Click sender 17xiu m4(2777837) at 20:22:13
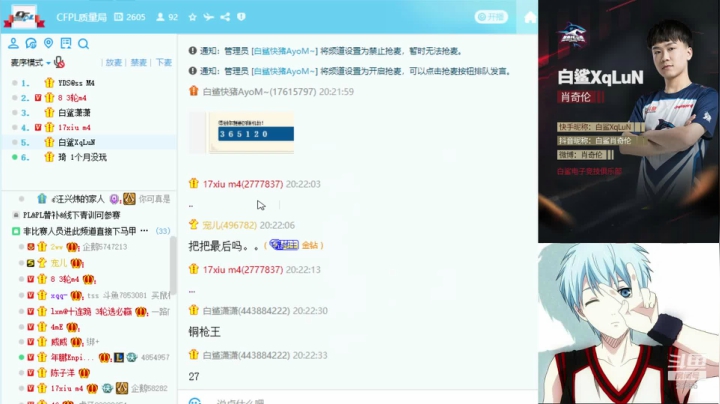The image size is (720, 404). click(x=243, y=269)
